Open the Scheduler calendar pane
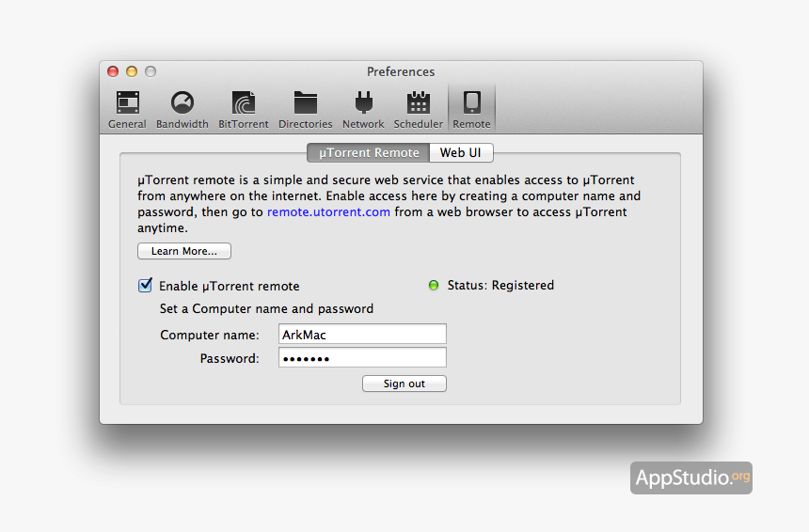The width and height of the screenshot is (809, 532). (418, 110)
